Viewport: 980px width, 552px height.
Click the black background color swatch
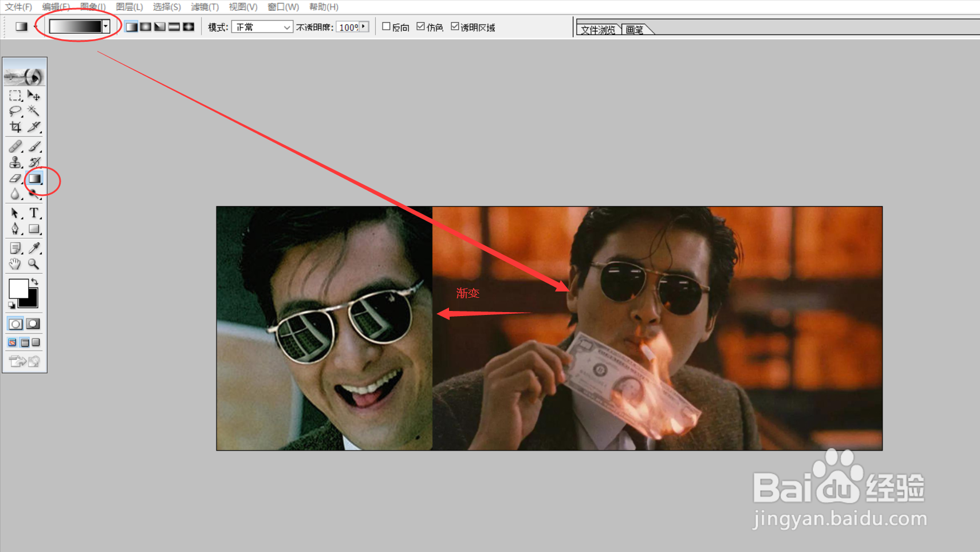(x=31, y=301)
